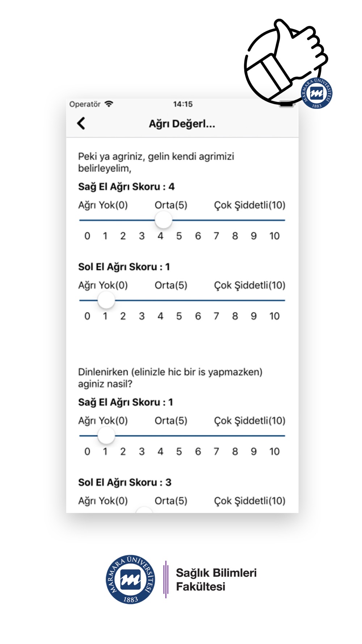Click the first Sol El slider thumb at 1
This screenshot has height=644, width=362.
point(106,300)
